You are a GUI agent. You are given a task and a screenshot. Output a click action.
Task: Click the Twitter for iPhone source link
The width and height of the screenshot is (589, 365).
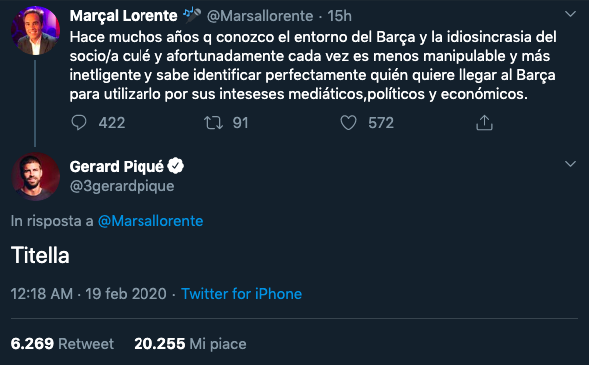242,294
